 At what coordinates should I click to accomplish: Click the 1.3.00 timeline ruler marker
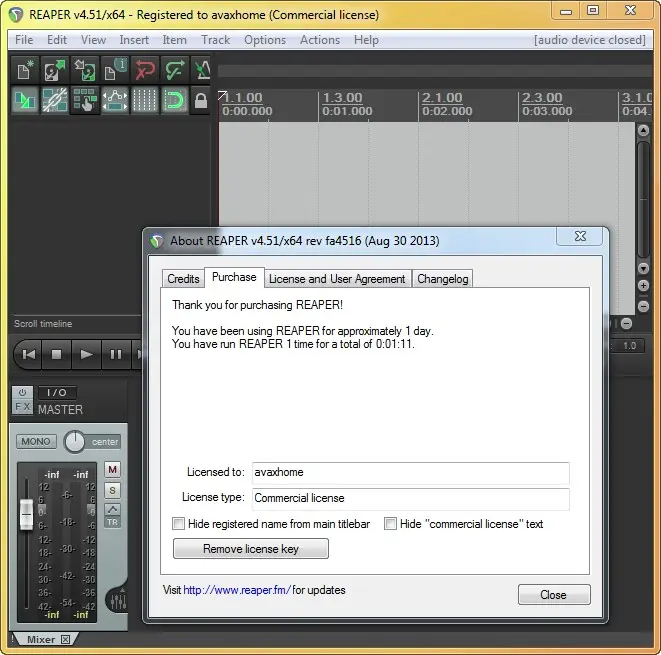tap(342, 98)
